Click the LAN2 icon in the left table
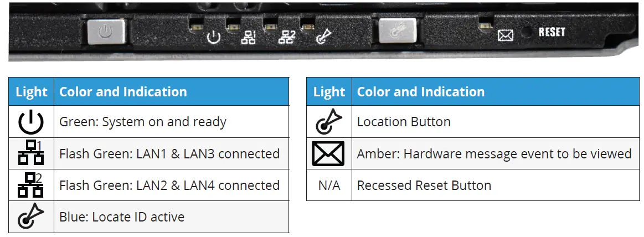644x237 pixels. pyautogui.click(x=31, y=185)
